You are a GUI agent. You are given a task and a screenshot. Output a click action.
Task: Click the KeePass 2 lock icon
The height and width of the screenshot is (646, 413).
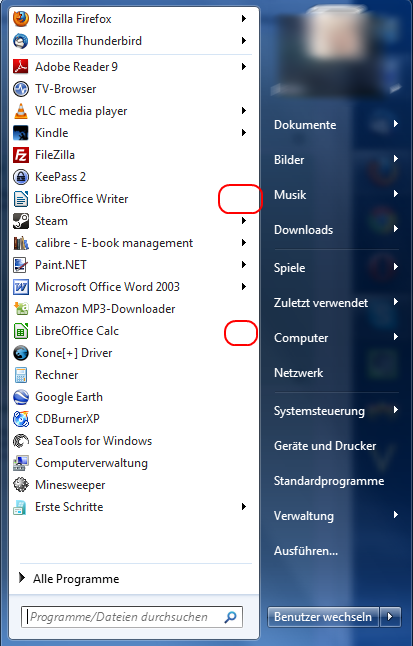click(x=21, y=177)
